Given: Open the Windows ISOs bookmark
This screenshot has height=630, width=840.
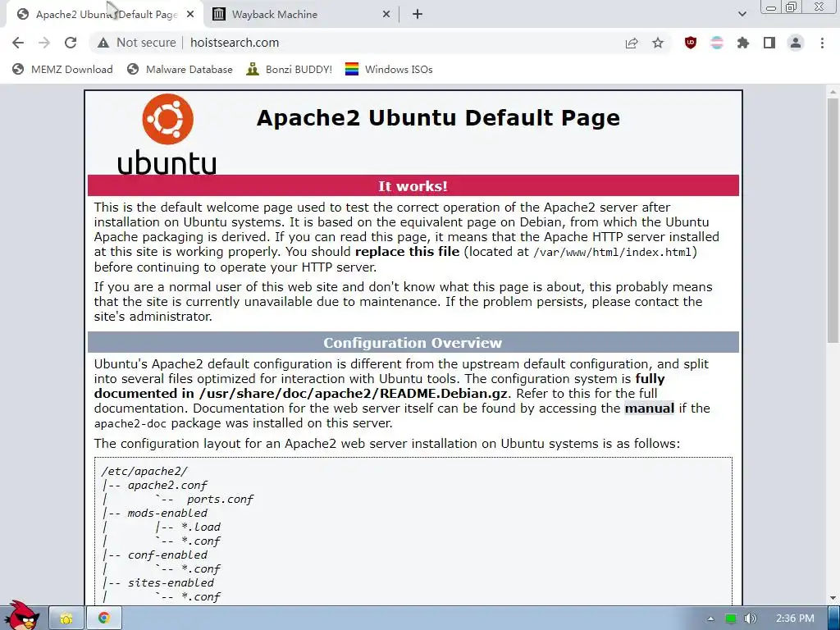Looking at the screenshot, I should (x=389, y=69).
